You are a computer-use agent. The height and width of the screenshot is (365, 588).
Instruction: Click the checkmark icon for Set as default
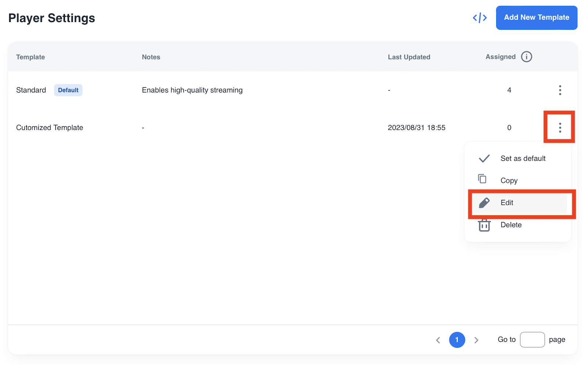(x=484, y=159)
